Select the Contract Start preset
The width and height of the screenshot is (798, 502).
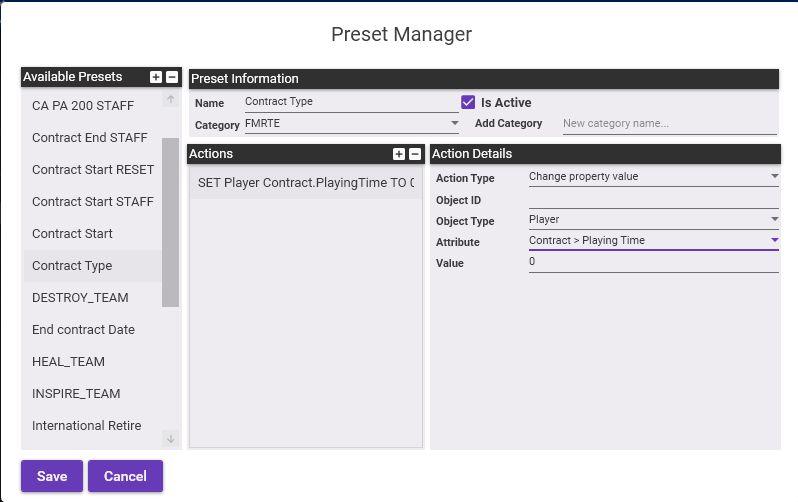(x=93, y=234)
